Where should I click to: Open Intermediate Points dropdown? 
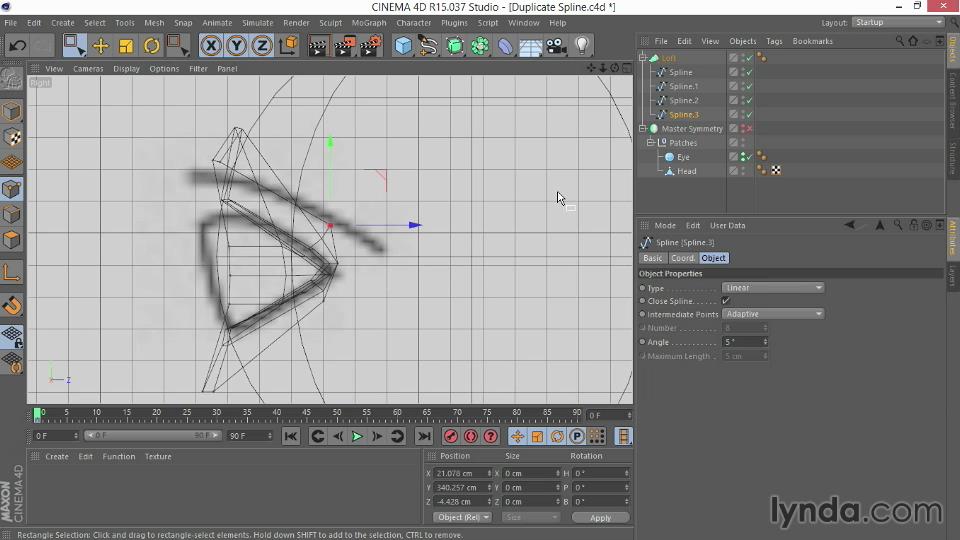[x=773, y=314]
